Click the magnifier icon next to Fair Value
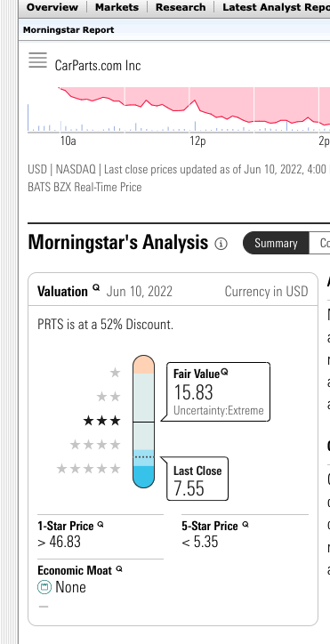Viewport: 330px width, 644px height. (x=224, y=372)
